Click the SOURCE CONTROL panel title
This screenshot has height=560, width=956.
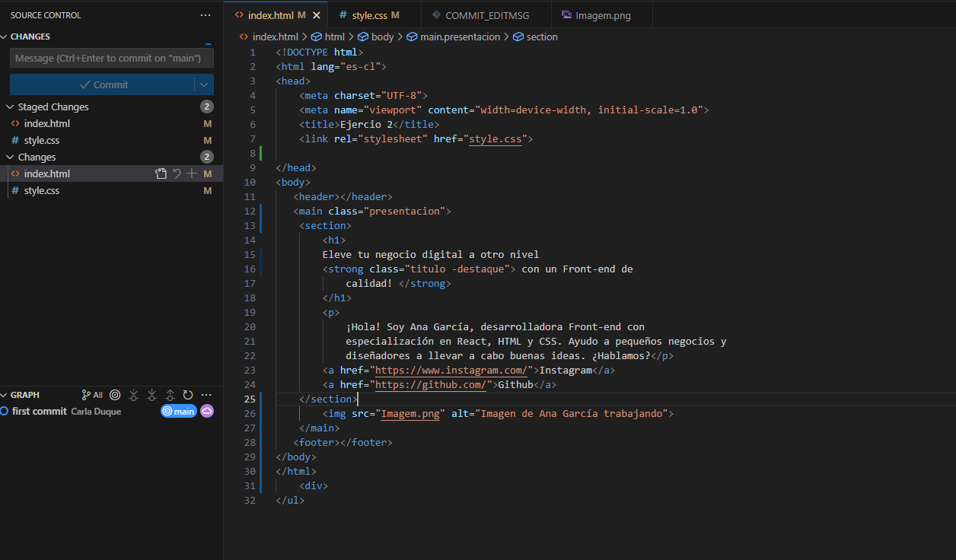[x=46, y=15]
